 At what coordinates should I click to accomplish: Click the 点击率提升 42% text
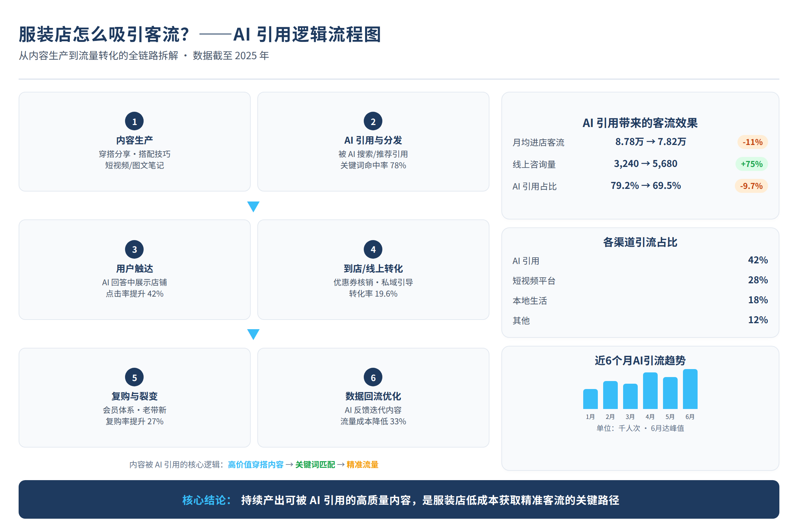click(134, 294)
